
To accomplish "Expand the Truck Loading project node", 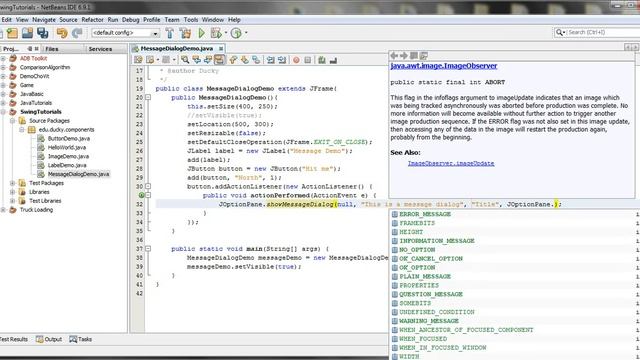I will (3, 210).
